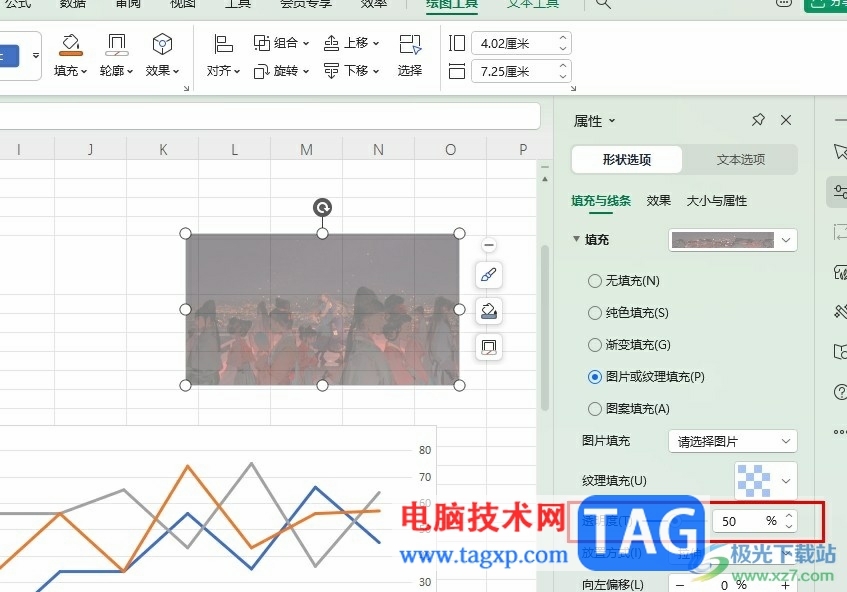This screenshot has width=847, height=592.
Task: Select 图案填充(A) radio option
Action: click(x=595, y=409)
